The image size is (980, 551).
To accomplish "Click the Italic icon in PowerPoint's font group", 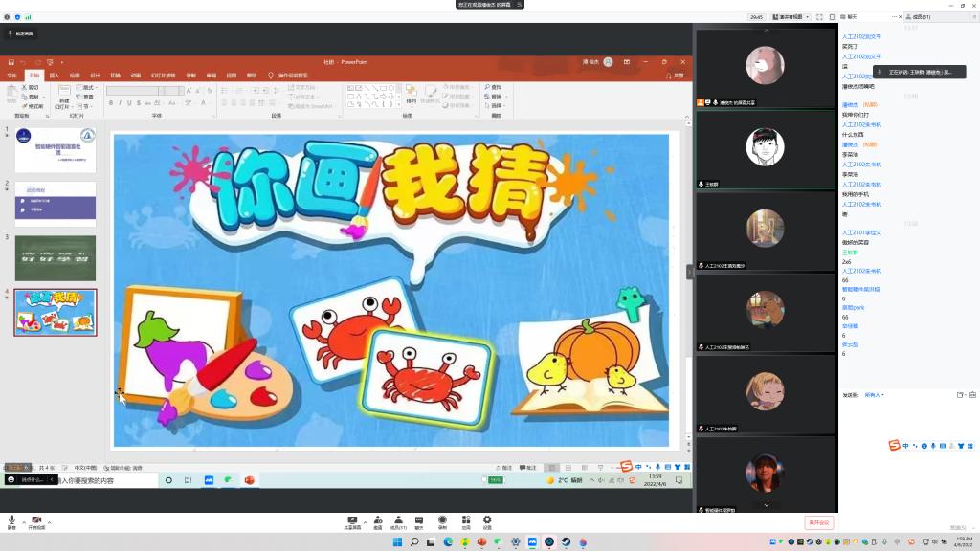I will (x=120, y=103).
